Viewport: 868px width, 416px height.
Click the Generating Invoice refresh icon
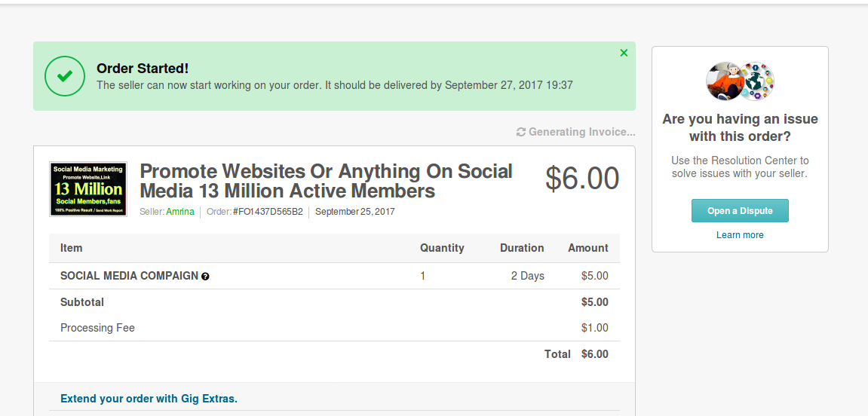[x=521, y=132]
